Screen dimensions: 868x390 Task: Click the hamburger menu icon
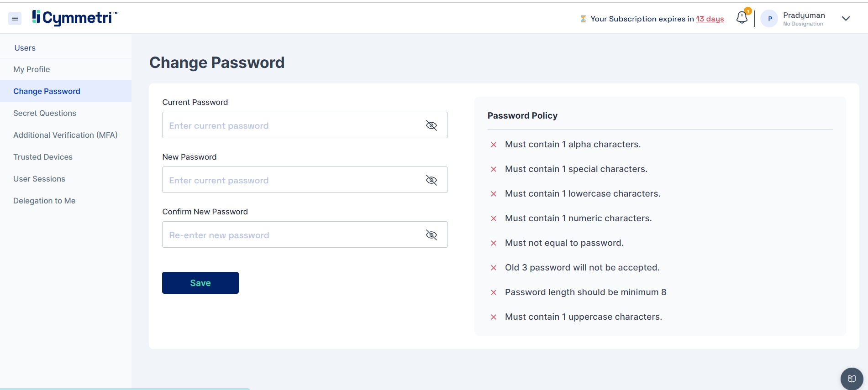coord(15,19)
